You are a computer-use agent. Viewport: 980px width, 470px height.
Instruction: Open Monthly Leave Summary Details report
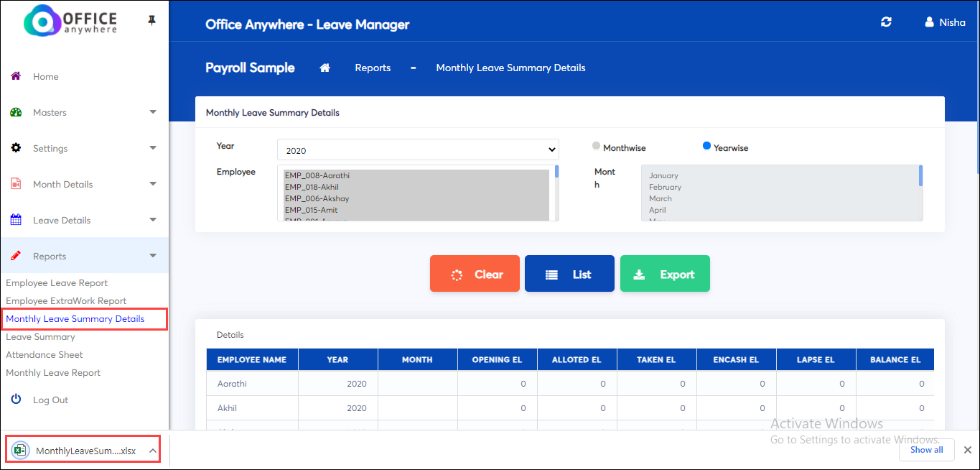[75, 319]
